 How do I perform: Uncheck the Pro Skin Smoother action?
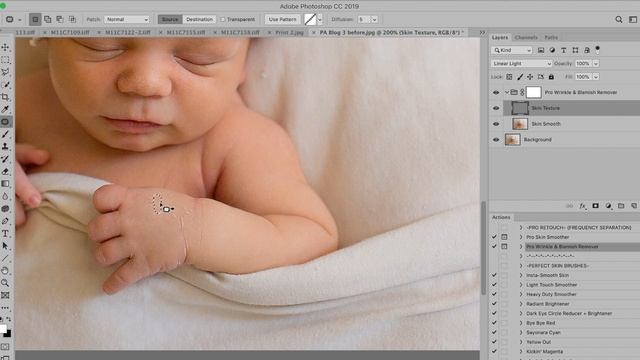pos(494,237)
